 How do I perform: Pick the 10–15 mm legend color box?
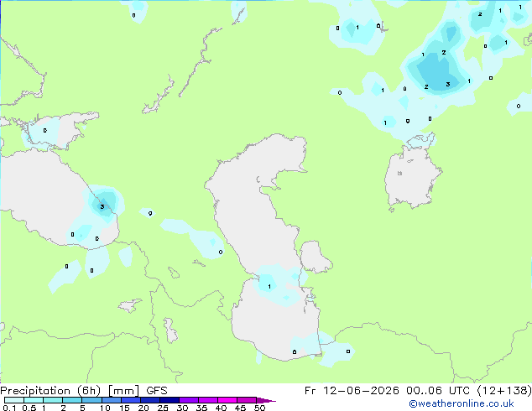coord(111,400)
